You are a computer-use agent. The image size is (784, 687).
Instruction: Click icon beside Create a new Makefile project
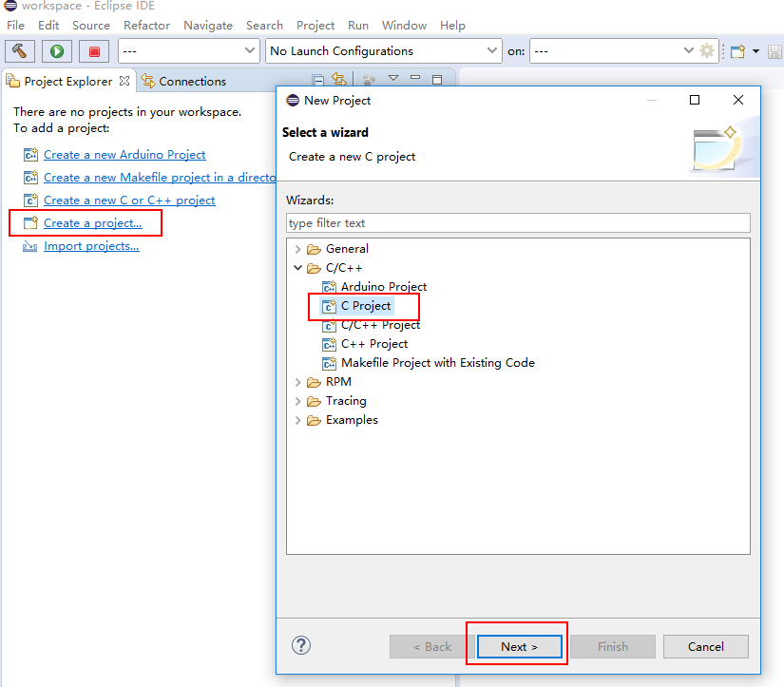tap(30, 178)
